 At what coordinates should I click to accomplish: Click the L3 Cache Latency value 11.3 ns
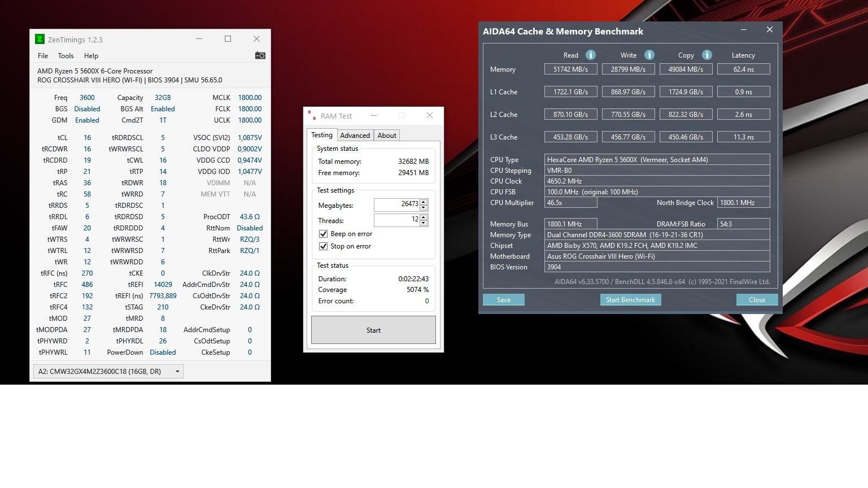[x=743, y=137]
